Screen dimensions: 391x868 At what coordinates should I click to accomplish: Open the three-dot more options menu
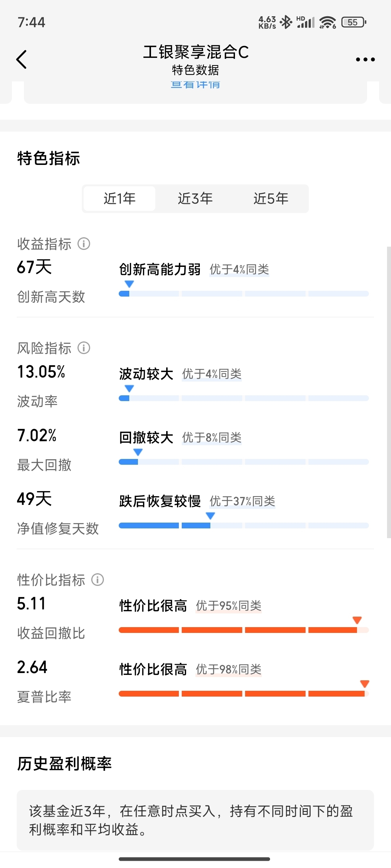click(x=365, y=59)
